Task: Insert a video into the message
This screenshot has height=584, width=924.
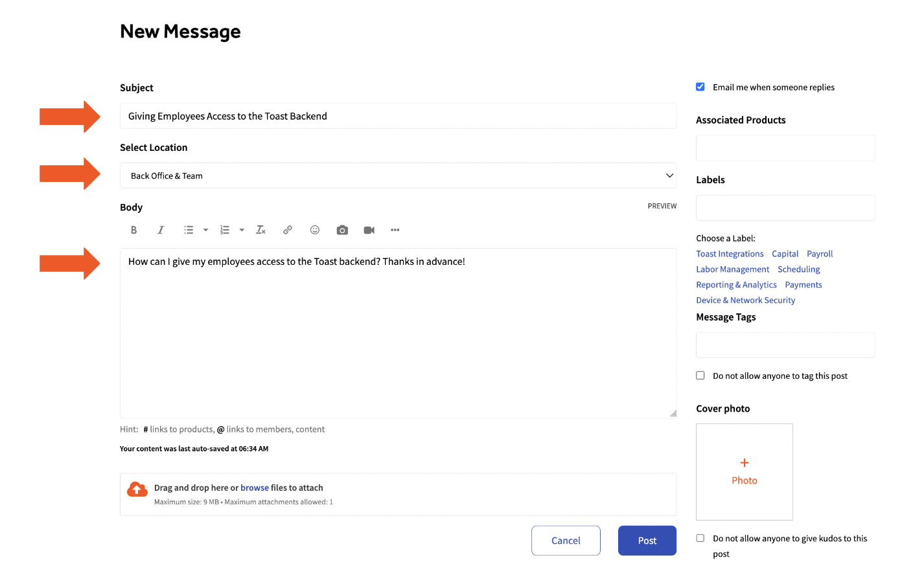Action: pyautogui.click(x=369, y=230)
